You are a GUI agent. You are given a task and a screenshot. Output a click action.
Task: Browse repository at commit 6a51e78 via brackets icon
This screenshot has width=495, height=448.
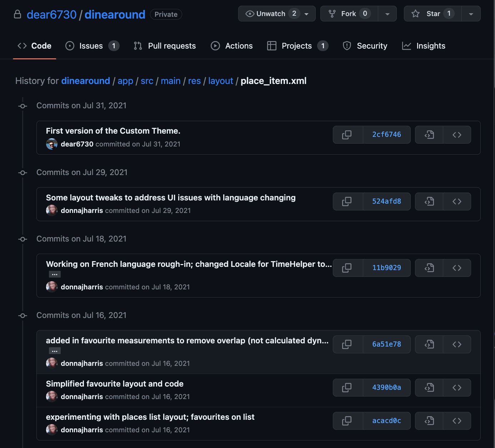(x=457, y=344)
